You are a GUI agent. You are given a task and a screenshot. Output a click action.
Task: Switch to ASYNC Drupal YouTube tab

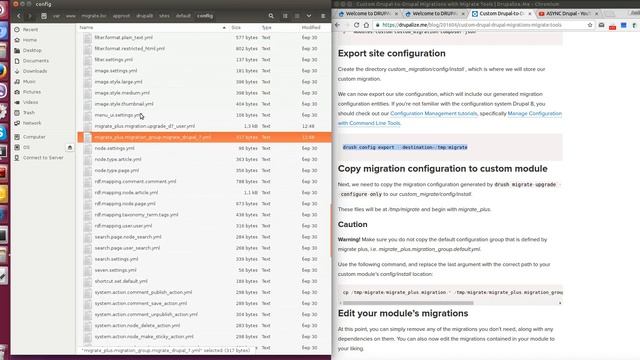pyautogui.click(x=567, y=13)
